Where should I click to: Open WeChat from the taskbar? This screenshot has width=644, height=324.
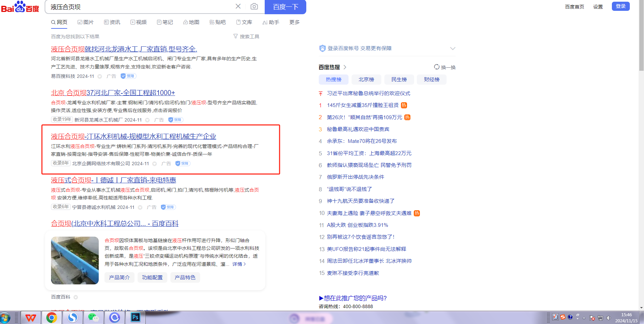(x=93, y=318)
